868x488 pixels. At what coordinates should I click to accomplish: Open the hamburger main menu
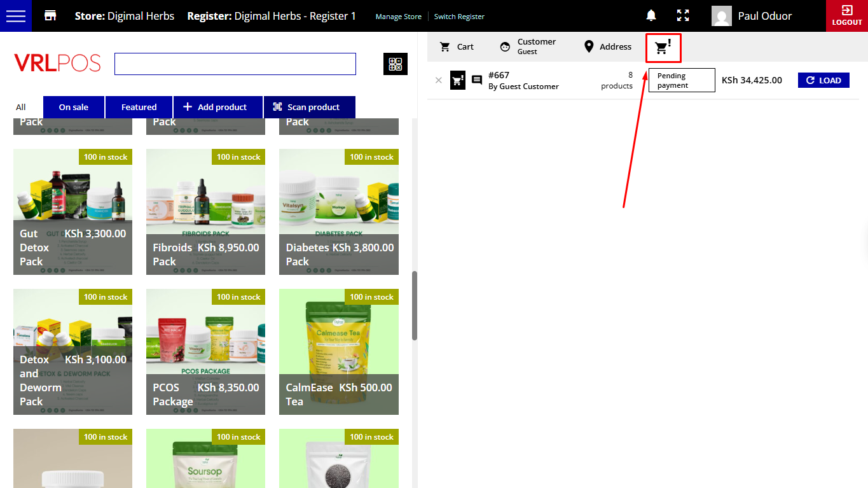point(15,16)
